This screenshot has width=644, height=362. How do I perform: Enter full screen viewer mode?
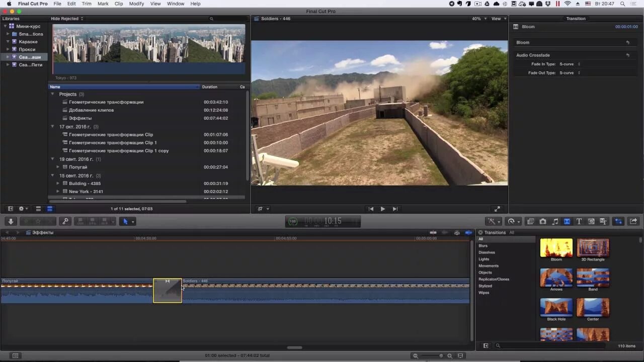(497, 209)
